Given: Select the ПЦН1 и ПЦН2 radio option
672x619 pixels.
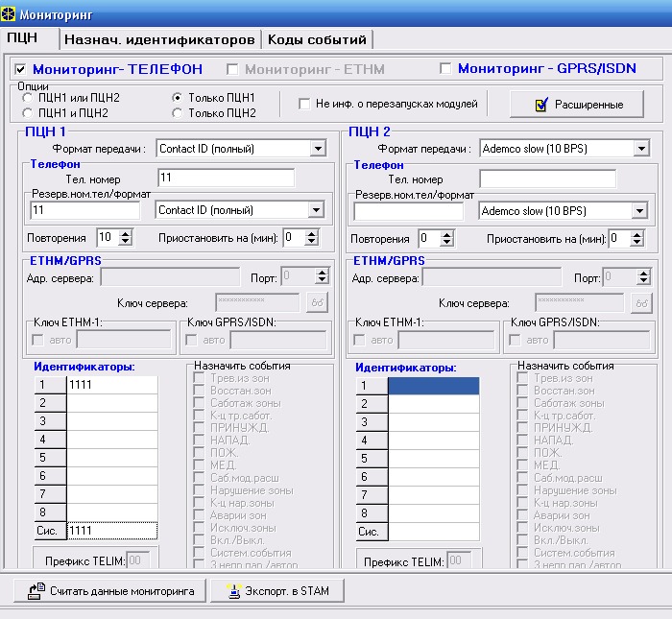Looking at the screenshot, I should coord(28,113).
